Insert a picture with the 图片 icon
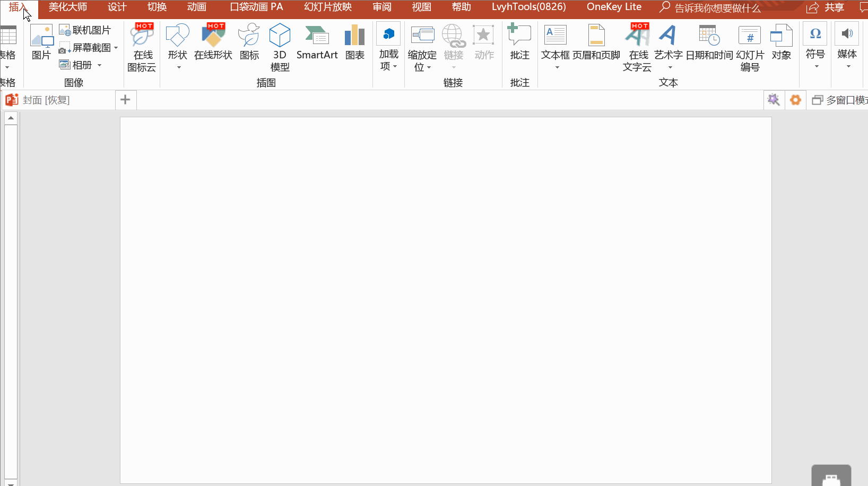Viewport: 868px width, 486px height. click(x=41, y=42)
